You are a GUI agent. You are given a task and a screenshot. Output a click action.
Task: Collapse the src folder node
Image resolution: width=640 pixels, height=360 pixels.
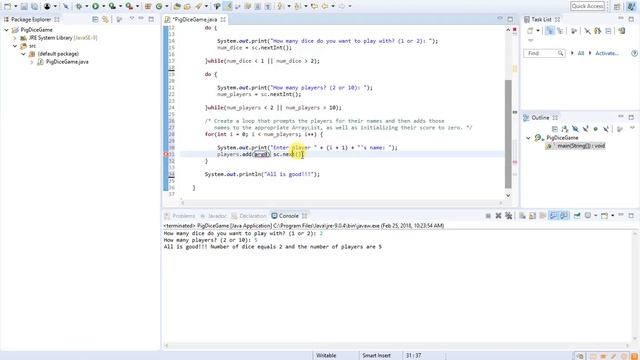coord(15,46)
